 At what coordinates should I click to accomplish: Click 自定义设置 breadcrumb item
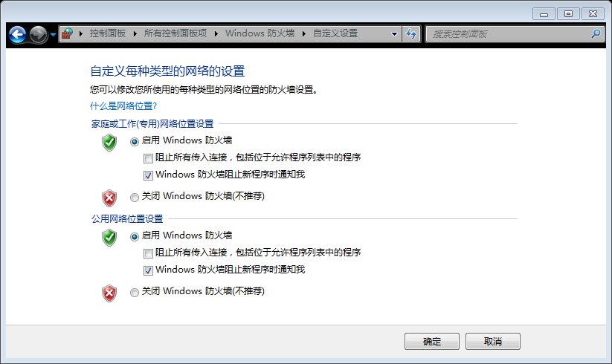point(335,33)
